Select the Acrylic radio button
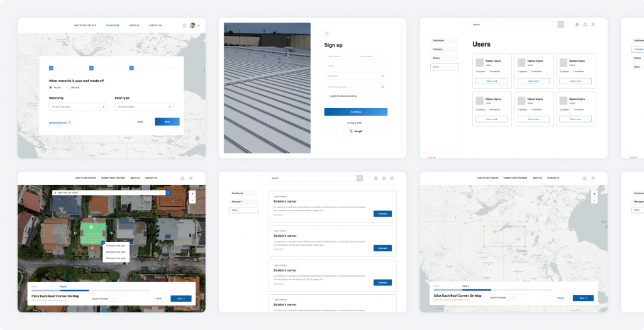 pos(50,87)
